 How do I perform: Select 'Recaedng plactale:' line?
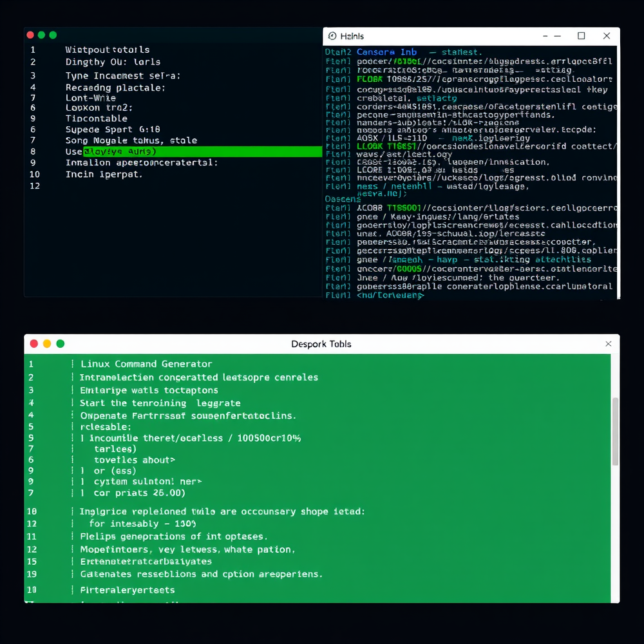tap(115, 88)
